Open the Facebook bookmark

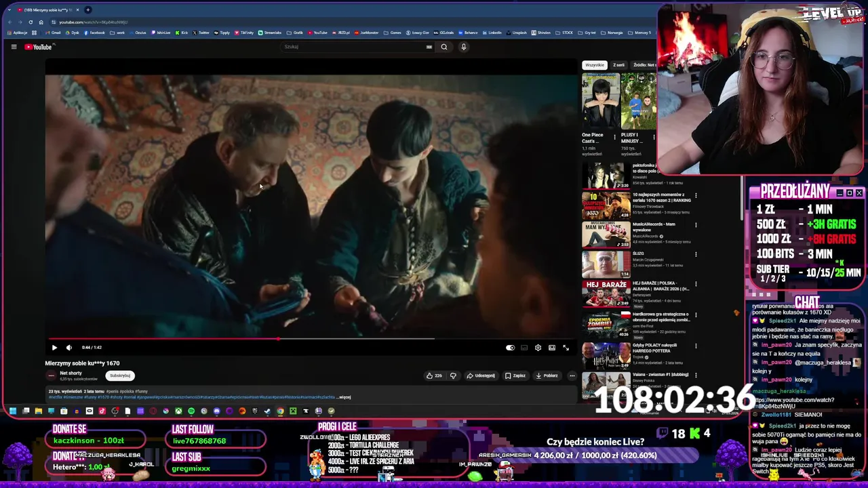click(x=94, y=33)
